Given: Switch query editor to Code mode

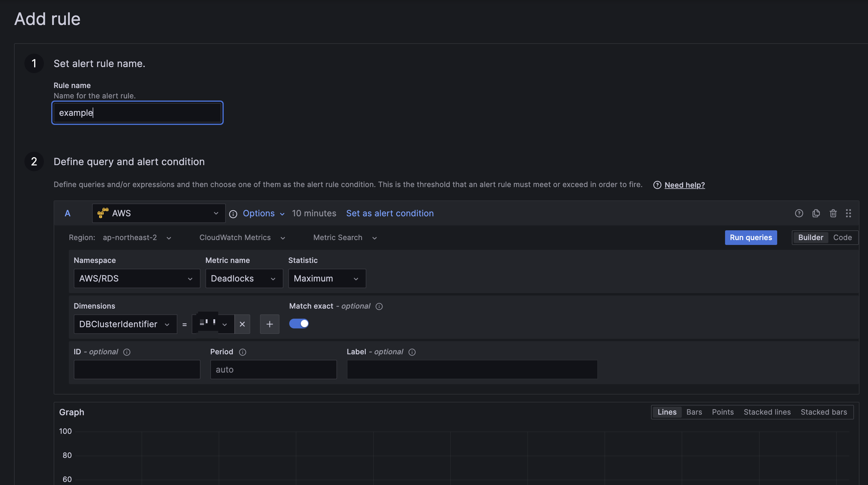Looking at the screenshot, I should (x=842, y=237).
